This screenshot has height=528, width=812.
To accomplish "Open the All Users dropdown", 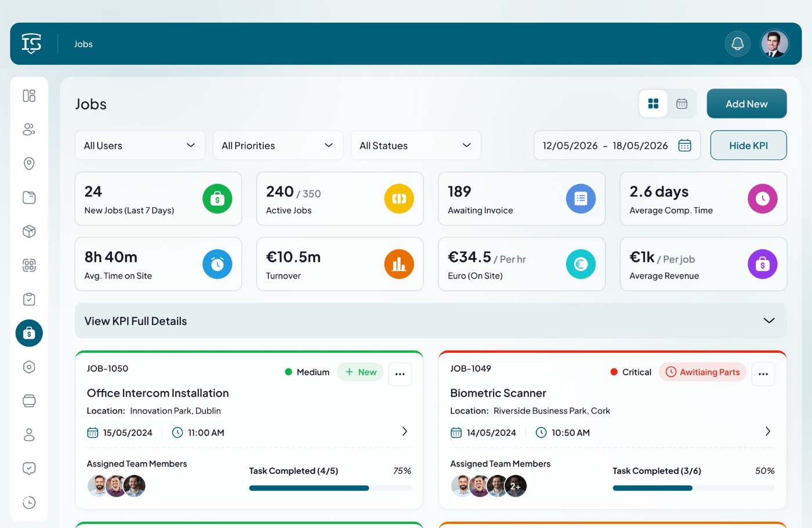I will click(x=140, y=145).
